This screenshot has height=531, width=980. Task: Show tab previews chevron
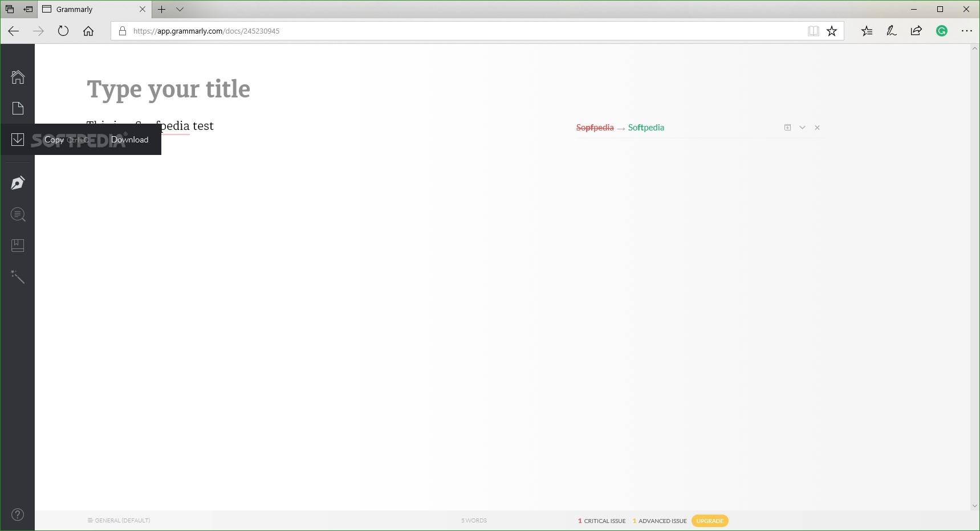pos(180,10)
